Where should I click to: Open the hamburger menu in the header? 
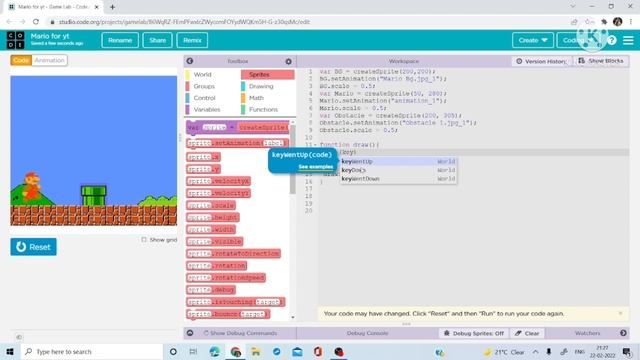(x=628, y=40)
